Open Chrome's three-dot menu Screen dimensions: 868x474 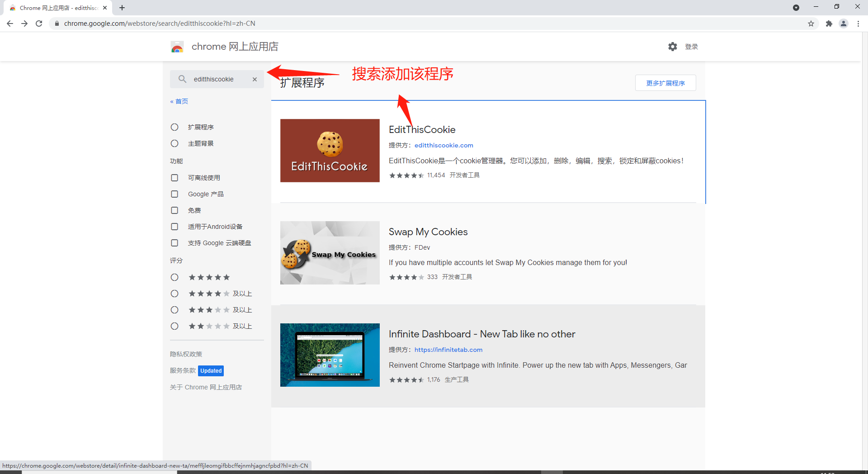click(x=858, y=24)
